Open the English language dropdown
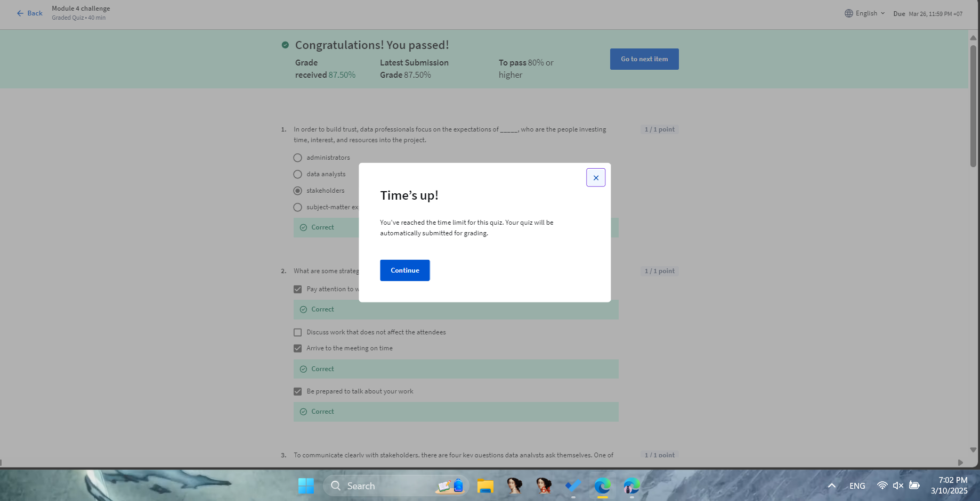 [865, 13]
